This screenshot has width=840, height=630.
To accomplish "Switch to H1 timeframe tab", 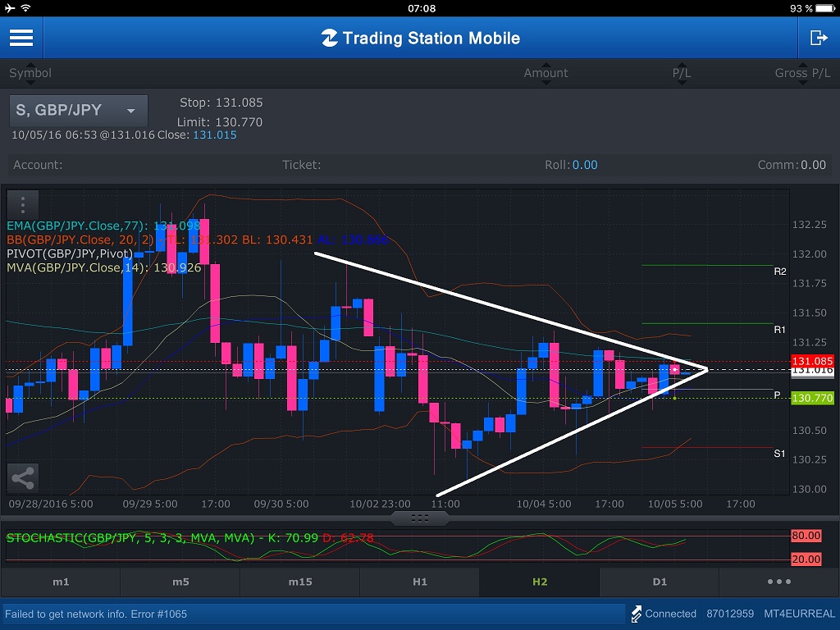I will 420,582.
